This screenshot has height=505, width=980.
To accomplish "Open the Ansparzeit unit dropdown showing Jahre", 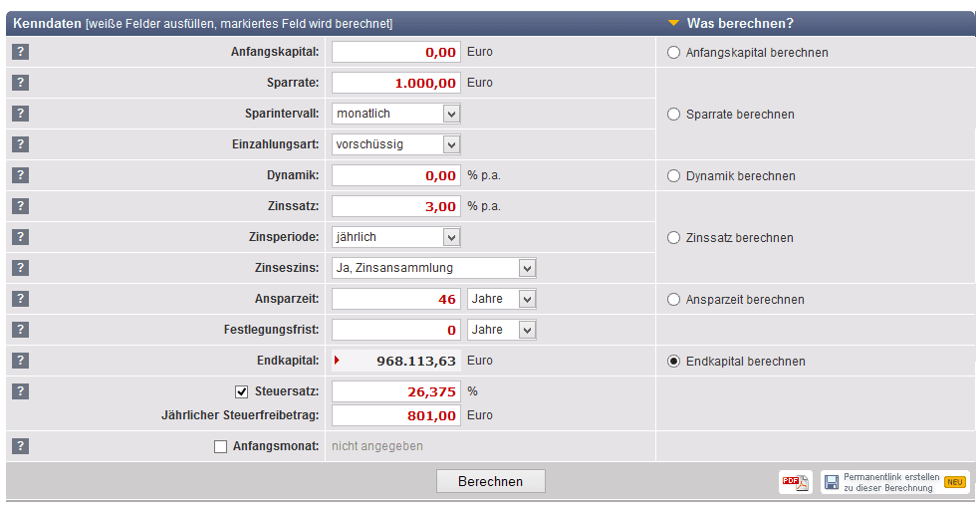I will pos(502,299).
